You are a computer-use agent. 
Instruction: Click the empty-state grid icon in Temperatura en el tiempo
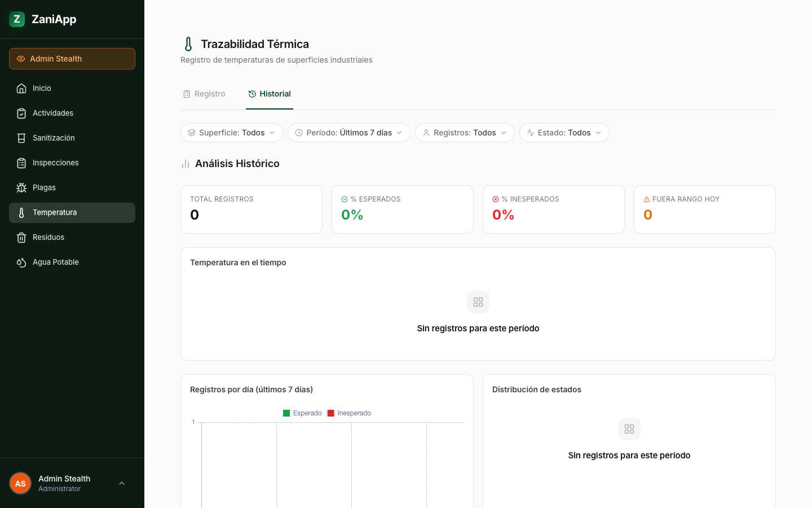pos(478,302)
